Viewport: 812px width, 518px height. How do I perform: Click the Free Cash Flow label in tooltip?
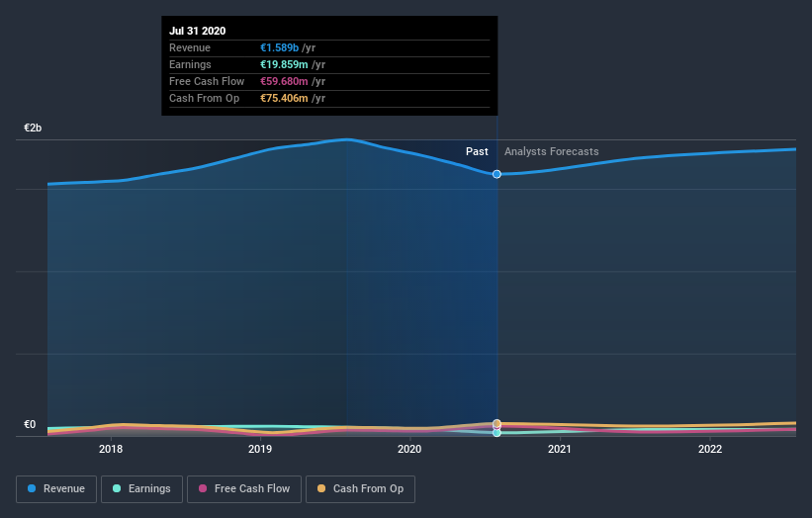point(207,81)
